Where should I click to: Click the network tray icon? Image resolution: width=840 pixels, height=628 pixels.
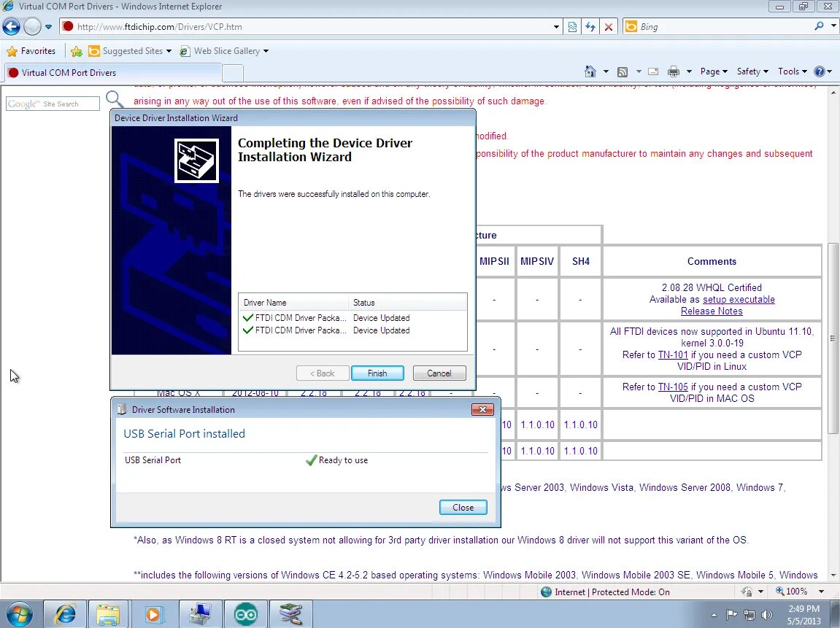pos(750,615)
